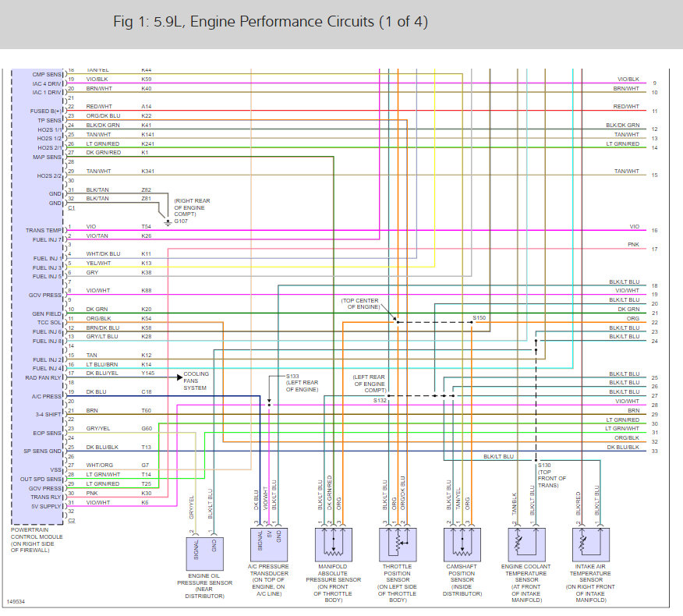
Task: Click the S133 splice label
Action: pos(292,376)
